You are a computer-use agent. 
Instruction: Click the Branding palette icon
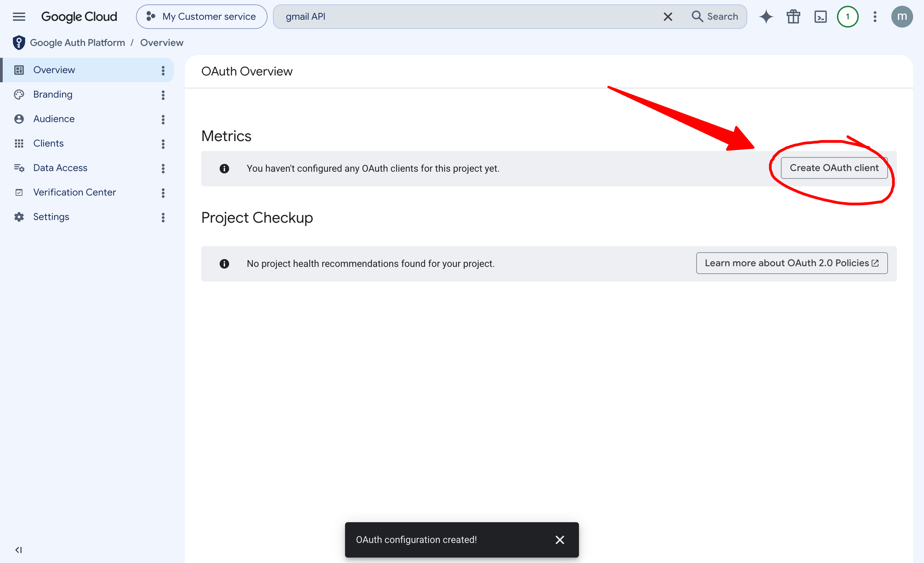pos(19,95)
